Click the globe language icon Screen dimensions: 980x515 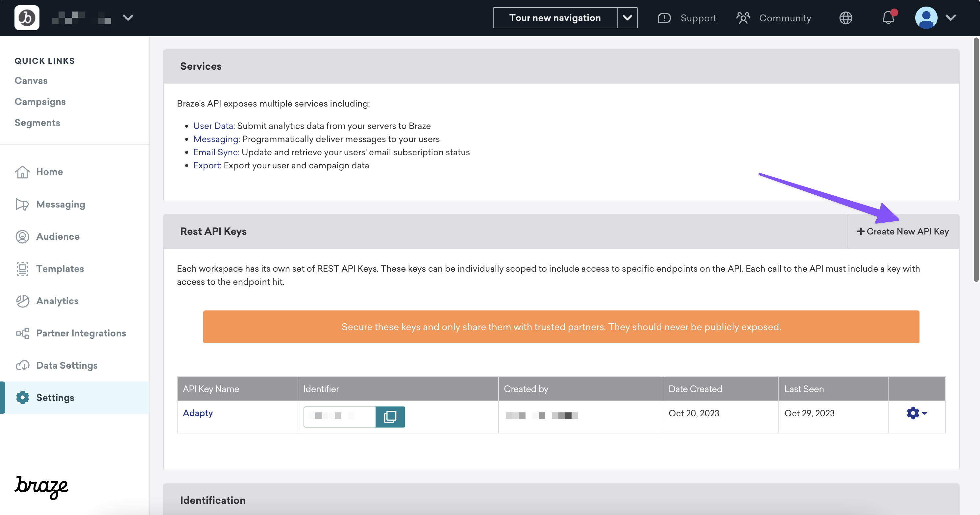(846, 18)
